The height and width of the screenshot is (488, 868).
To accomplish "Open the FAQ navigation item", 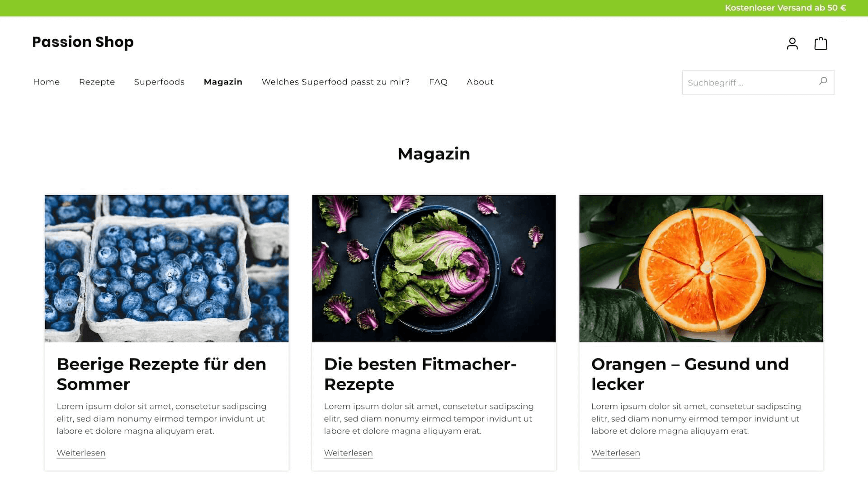I will (x=438, y=82).
